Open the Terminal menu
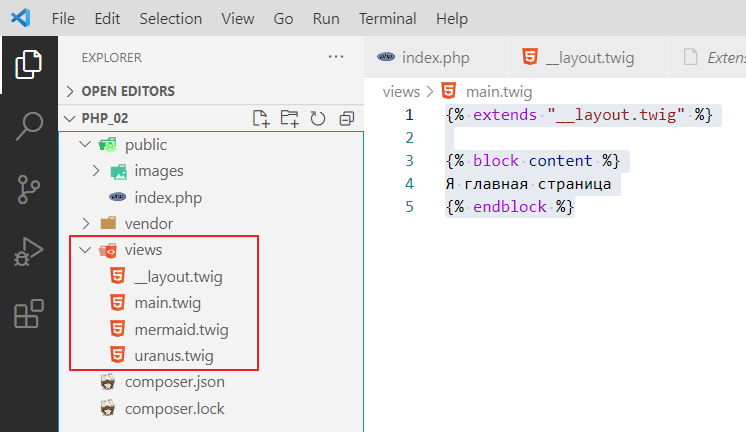Viewport: 746px width, 432px height. pyautogui.click(x=388, y=19)
